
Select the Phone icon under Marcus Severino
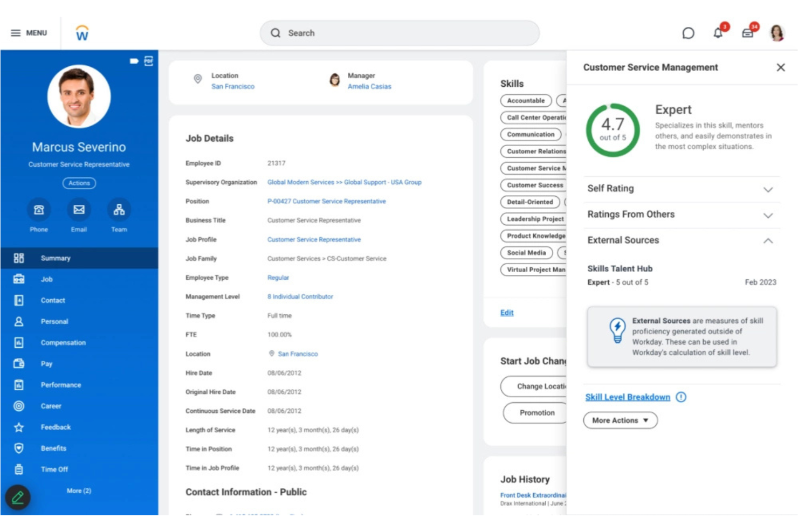pyautogui.click(x=39, y=210)
